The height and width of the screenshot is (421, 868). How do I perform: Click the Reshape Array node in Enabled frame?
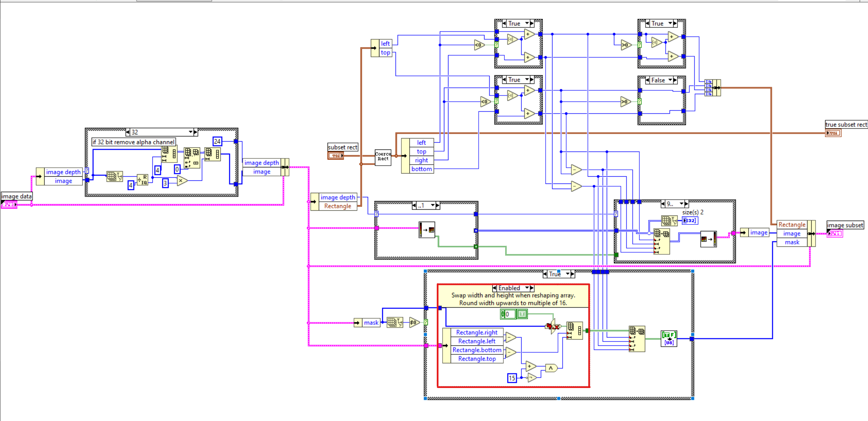coord(574,331)
